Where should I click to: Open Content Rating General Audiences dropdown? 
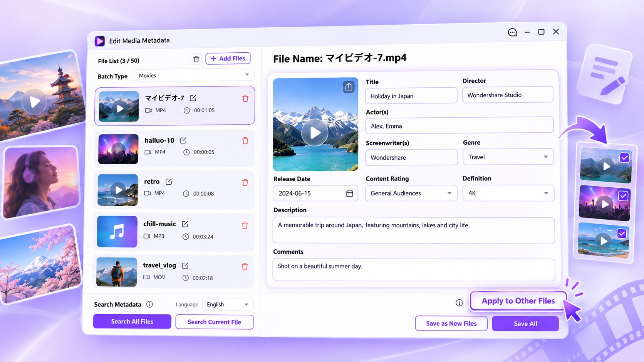point(411,193)
